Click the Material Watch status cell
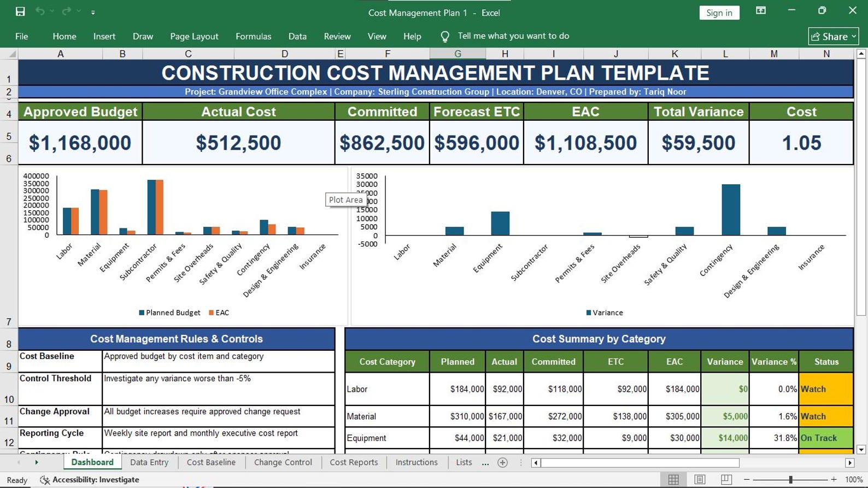The height and width of the screenshot is (488, 868). [826, 416]
